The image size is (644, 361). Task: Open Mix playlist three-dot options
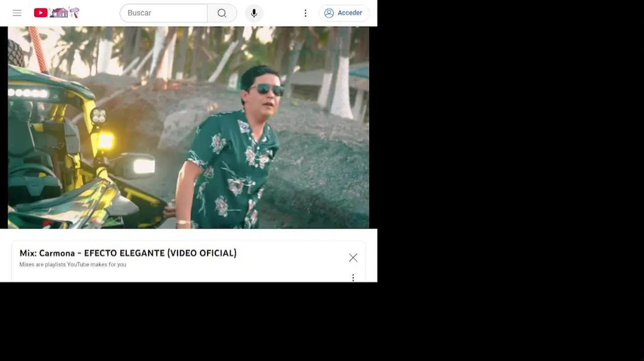(x=353, y=277)
